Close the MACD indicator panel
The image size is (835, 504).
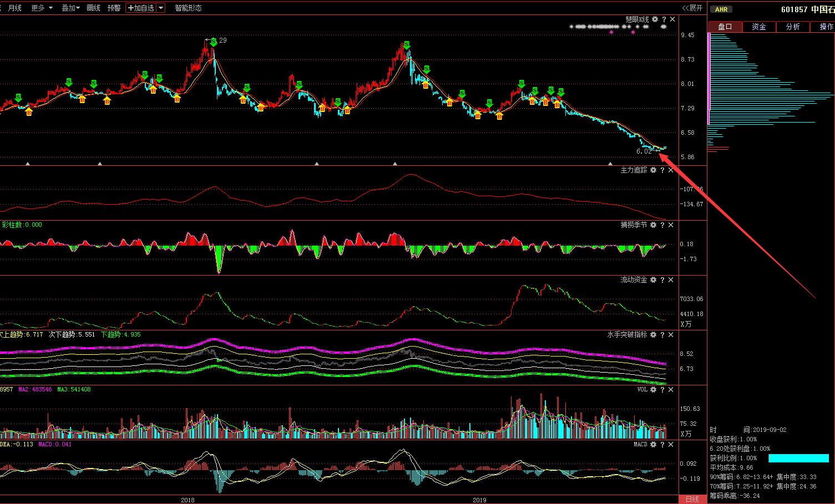pyautogui.click(x=671, y=445)
